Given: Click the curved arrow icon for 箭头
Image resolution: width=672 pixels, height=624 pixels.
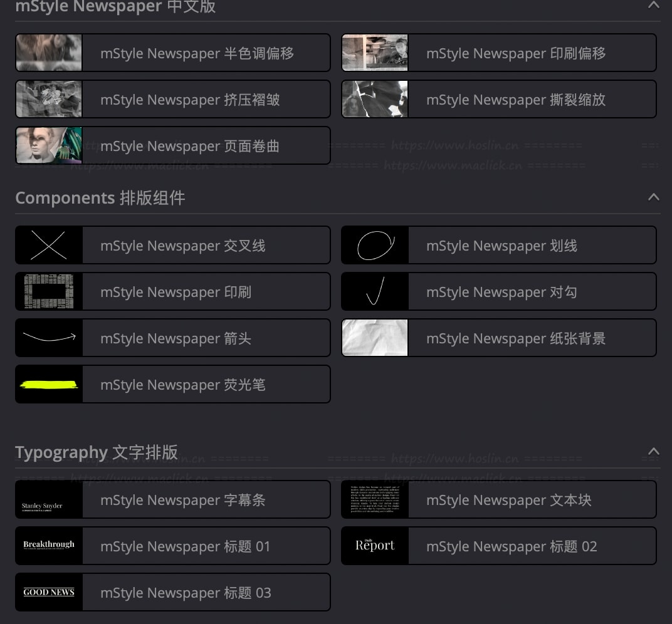Looking at the screenshot, I should 49,338.
